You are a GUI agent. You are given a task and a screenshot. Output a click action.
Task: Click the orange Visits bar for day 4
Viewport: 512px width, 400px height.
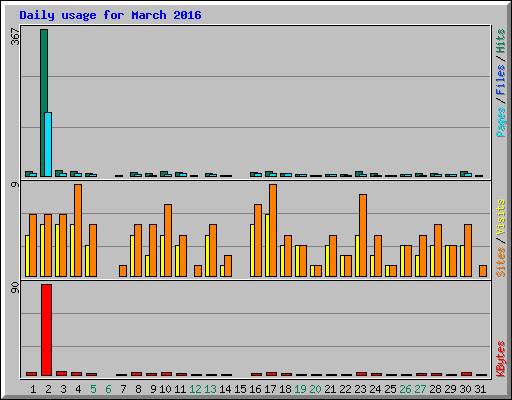click(78, 230)
